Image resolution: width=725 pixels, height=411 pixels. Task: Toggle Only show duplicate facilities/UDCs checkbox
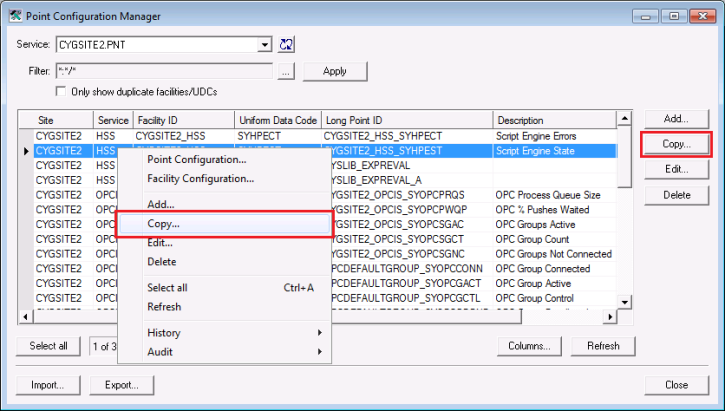pyautogui.click(x=61, y=91)
